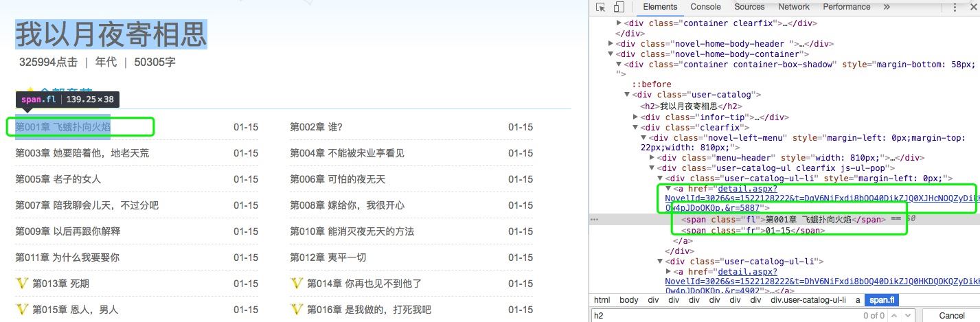This screenshot has height=322, width=980.
Task: Cancel the DevTools element search
Action: 951,316
